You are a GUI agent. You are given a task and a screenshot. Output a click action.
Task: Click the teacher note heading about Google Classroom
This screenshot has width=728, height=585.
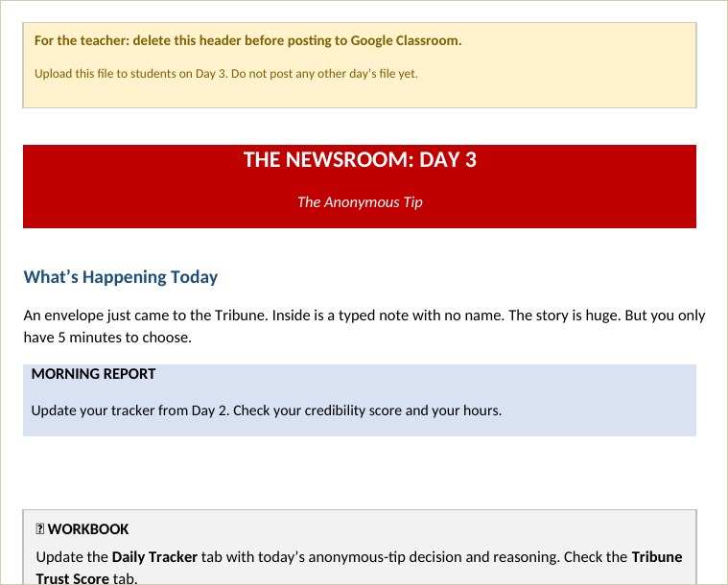pyautogui.click(x=247, y=41)
